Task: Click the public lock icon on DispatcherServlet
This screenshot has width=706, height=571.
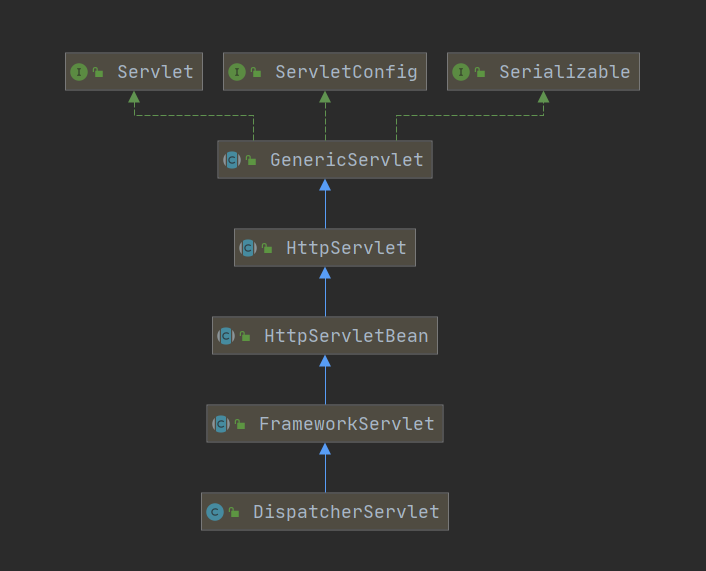Action: pos(234,512)
